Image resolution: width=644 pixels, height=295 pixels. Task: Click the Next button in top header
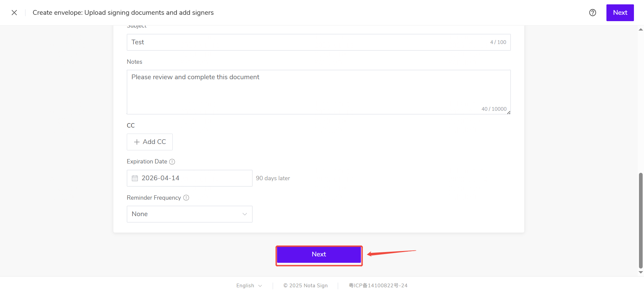[x=620, y=13]
